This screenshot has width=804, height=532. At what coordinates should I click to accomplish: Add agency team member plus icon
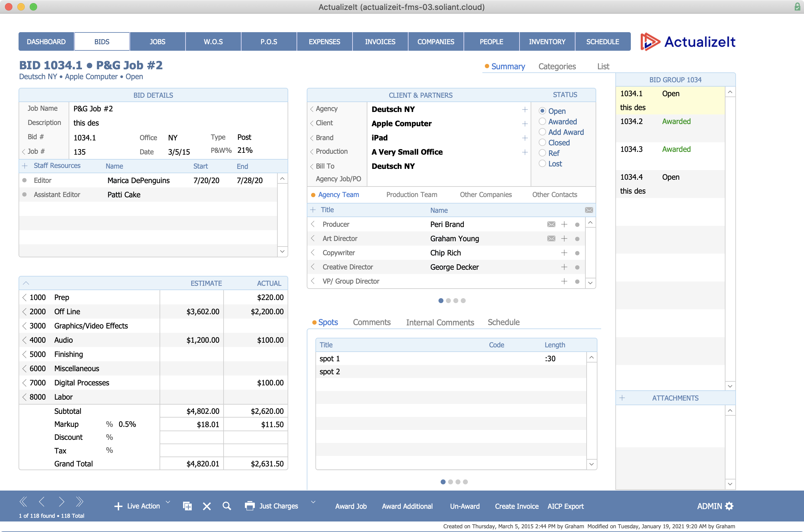click(x=313, y=210)
